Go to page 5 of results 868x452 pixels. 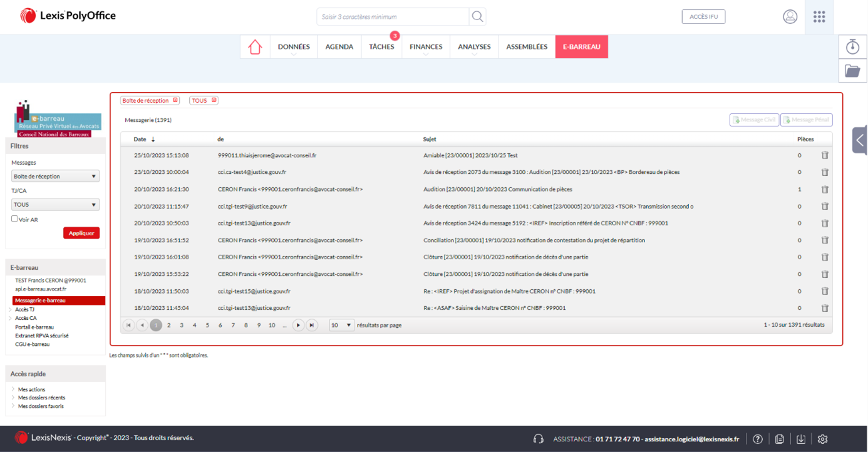click(x=207, y=325)
